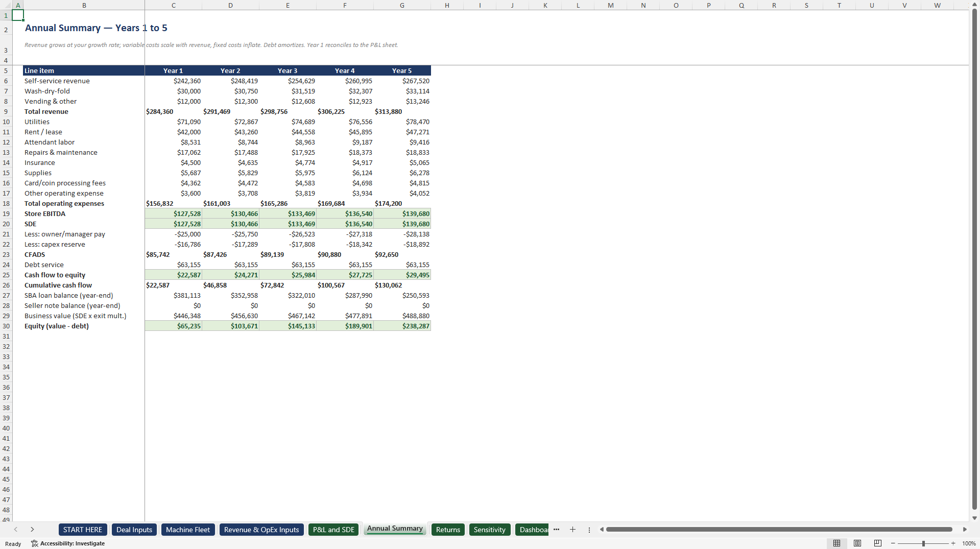
Task: Select column B header
Action: [x=84, y=5]
